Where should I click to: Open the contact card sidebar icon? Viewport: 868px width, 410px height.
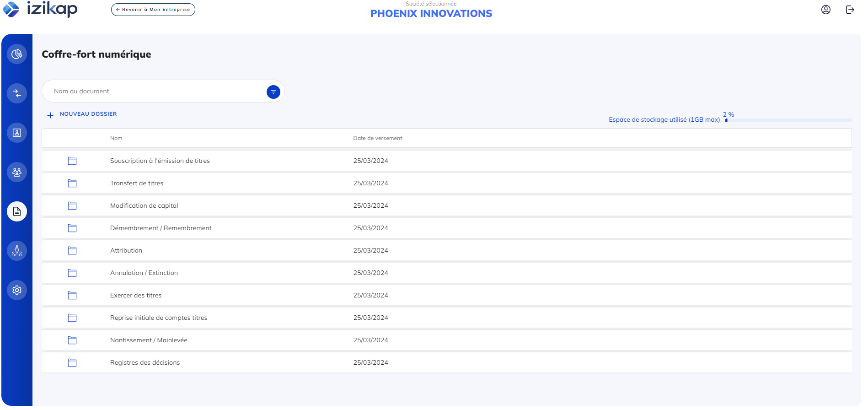[x=17, y=133]
